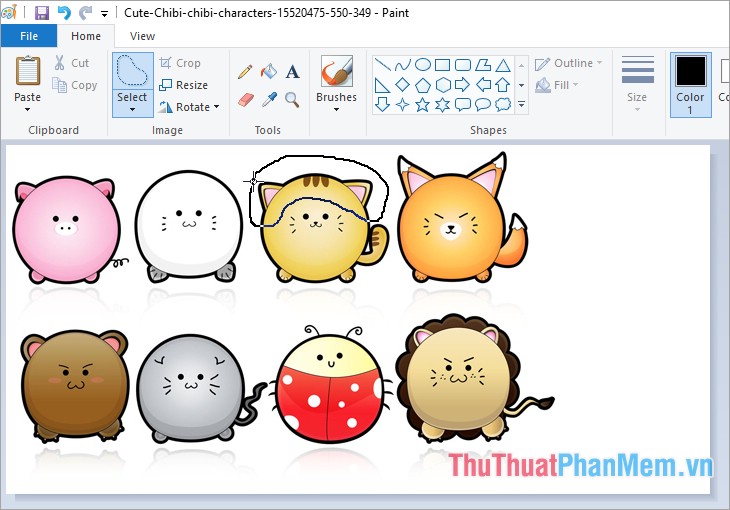Screen dimensions: 730x510
Task: Select the Pencil tool
Action: [245, 72]
